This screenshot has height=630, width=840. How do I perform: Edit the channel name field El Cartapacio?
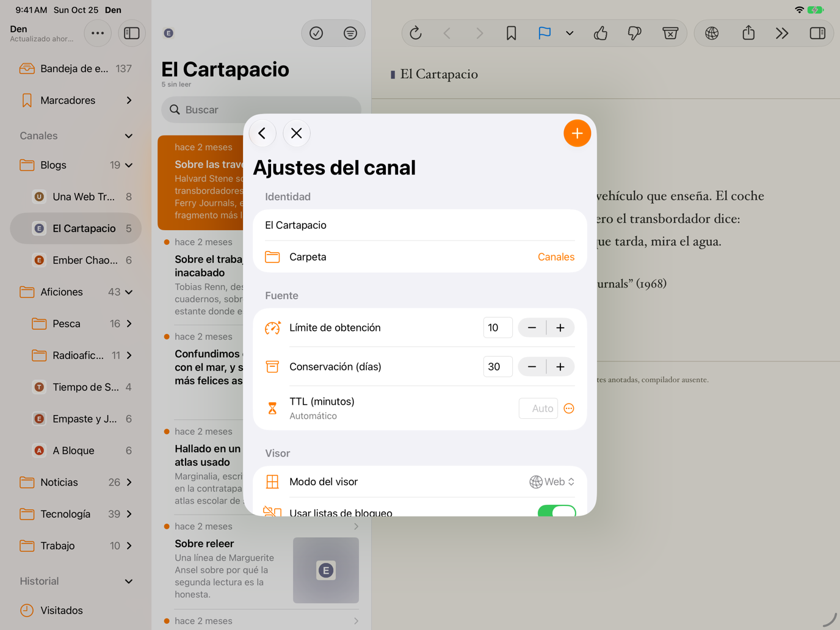click(x=420, y=225)
